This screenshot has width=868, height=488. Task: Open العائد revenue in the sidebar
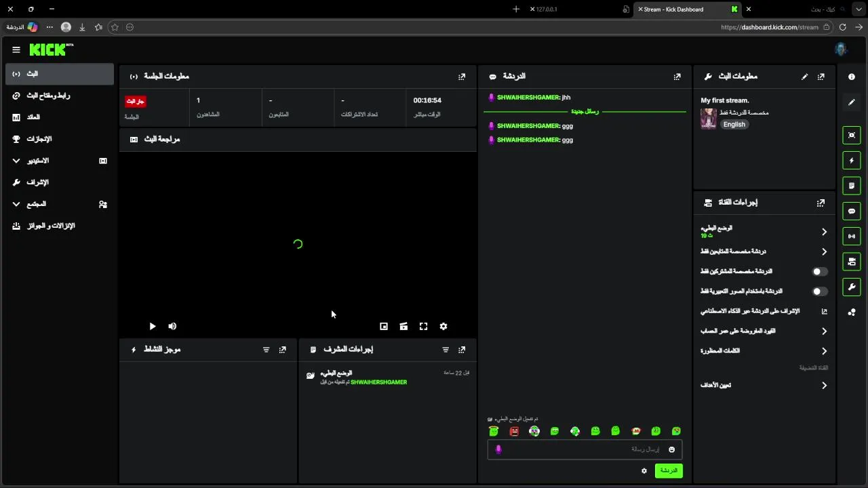pos(60,117)
